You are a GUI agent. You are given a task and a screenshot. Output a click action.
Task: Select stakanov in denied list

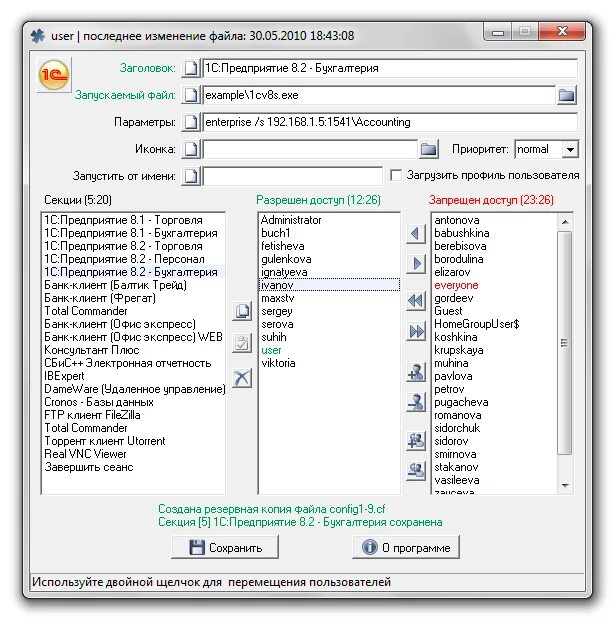tap(495, 467)
